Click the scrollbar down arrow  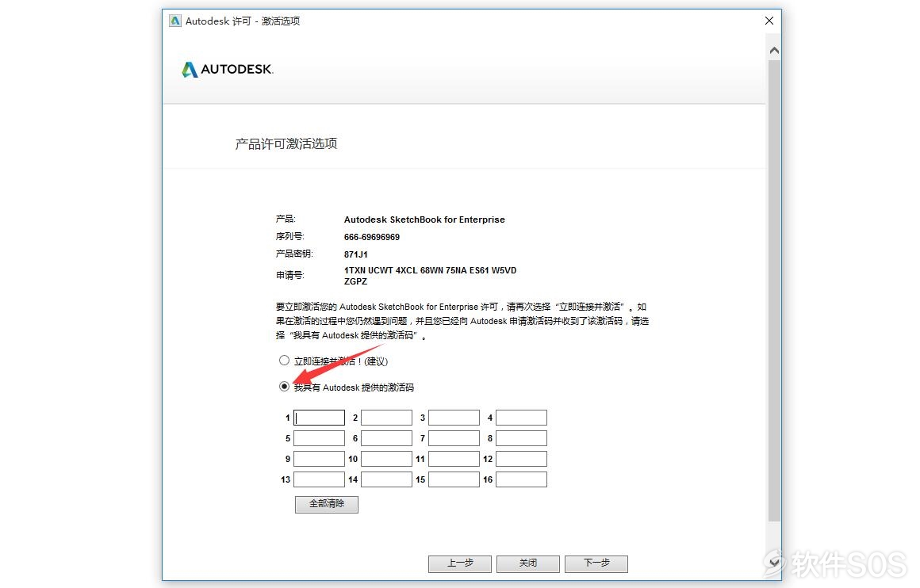(x=775, y=563)
